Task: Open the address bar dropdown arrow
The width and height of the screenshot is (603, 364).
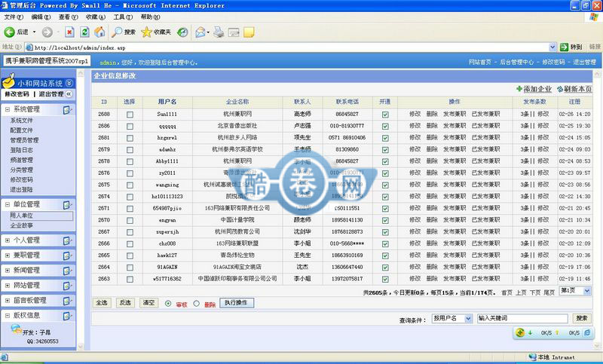Action: (x=552, y=47)
